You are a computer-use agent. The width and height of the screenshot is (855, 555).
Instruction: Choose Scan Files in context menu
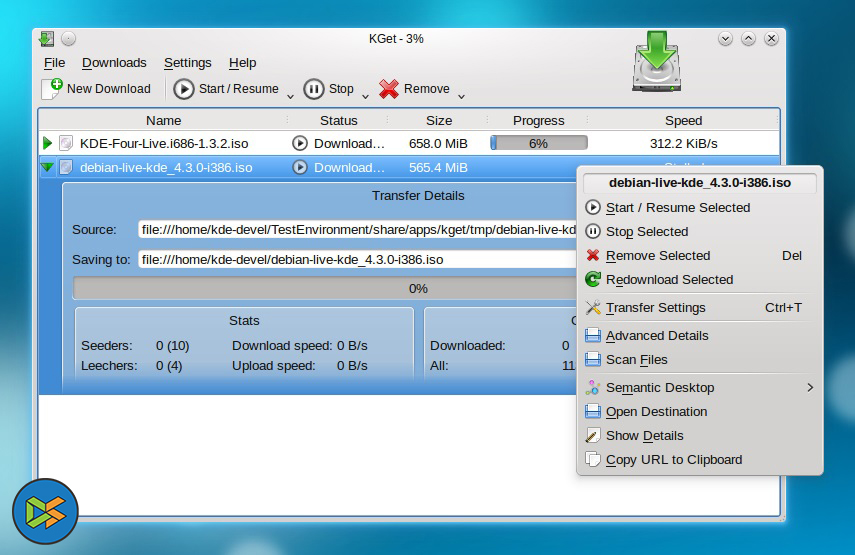click(x=636, y=360)
